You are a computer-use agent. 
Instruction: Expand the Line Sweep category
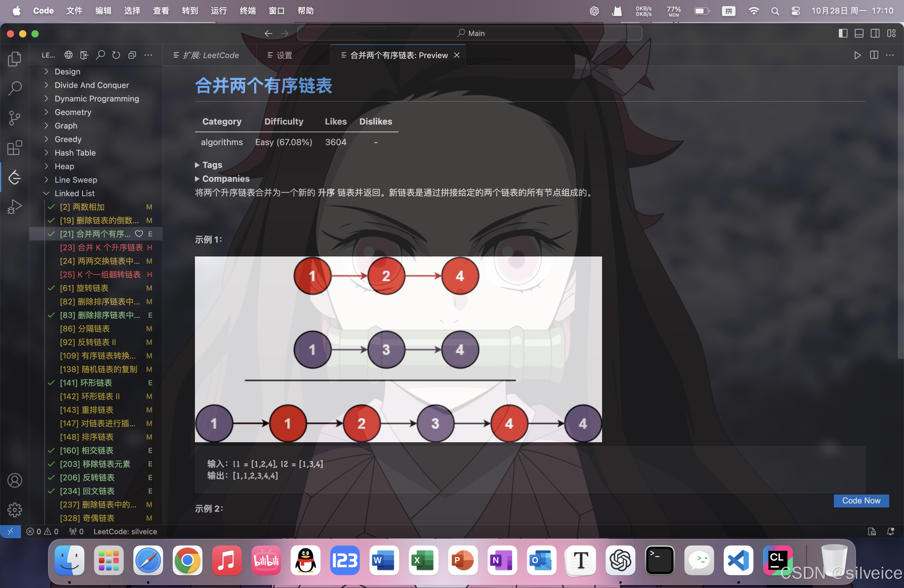46,180
